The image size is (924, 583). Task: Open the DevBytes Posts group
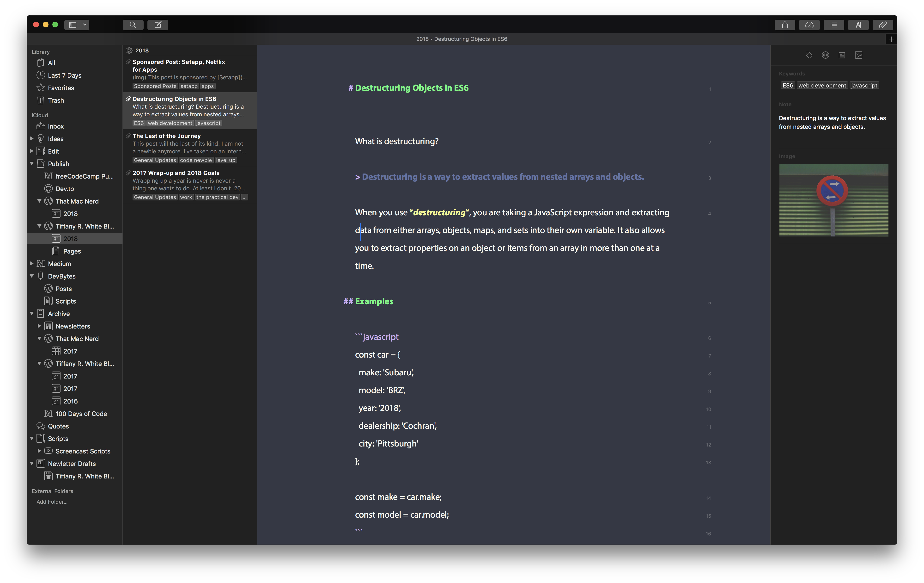74,289
